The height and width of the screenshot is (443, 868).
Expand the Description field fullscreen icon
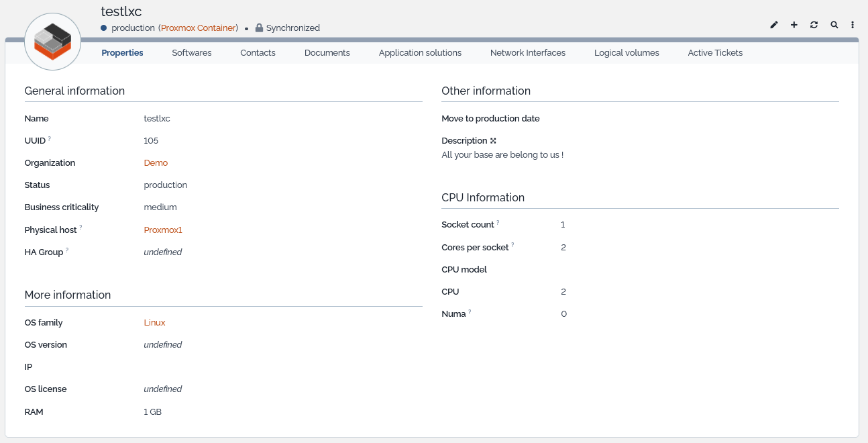pos(493,141)
